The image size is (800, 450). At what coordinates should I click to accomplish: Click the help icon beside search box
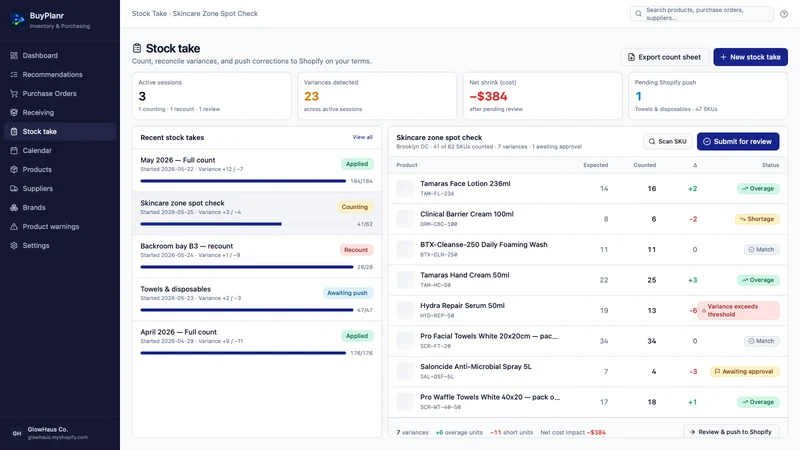(x=784, y=14)
